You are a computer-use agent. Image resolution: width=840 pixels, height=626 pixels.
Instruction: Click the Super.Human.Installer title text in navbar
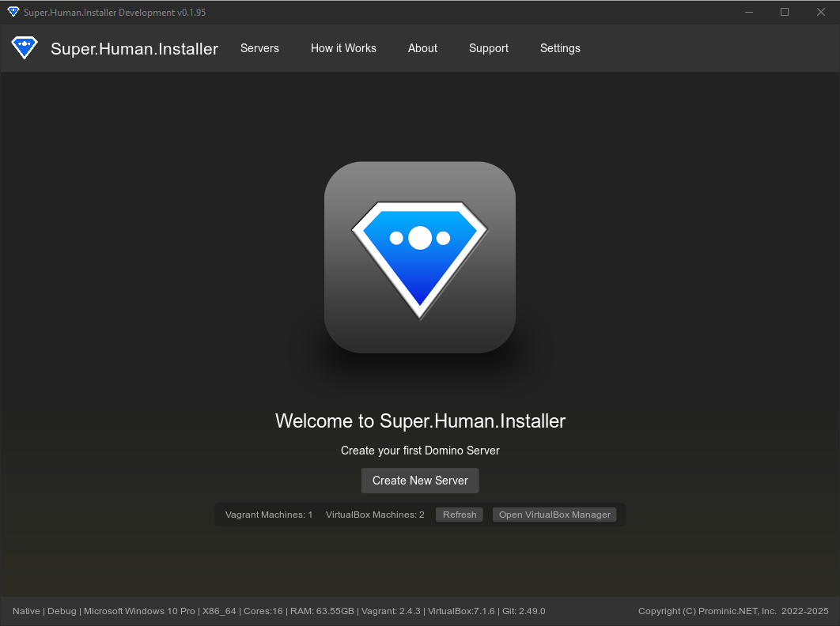pyautogui.click(x=134, y=48)
